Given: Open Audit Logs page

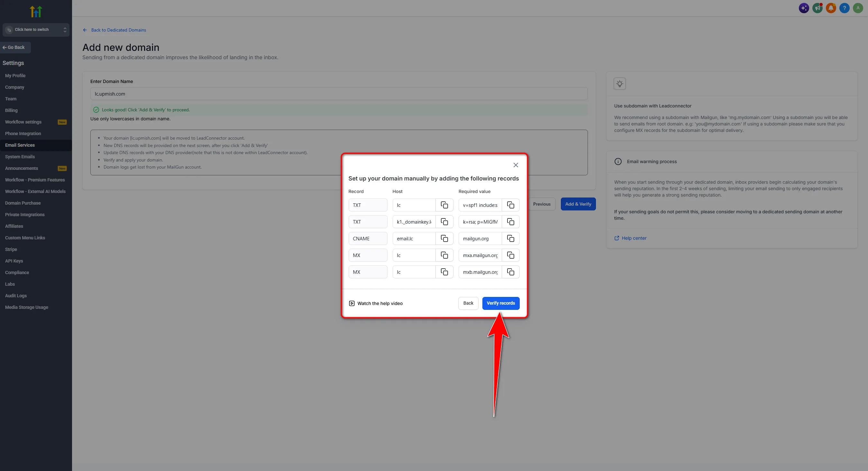Looking at the screenshot, I should 16,296.
